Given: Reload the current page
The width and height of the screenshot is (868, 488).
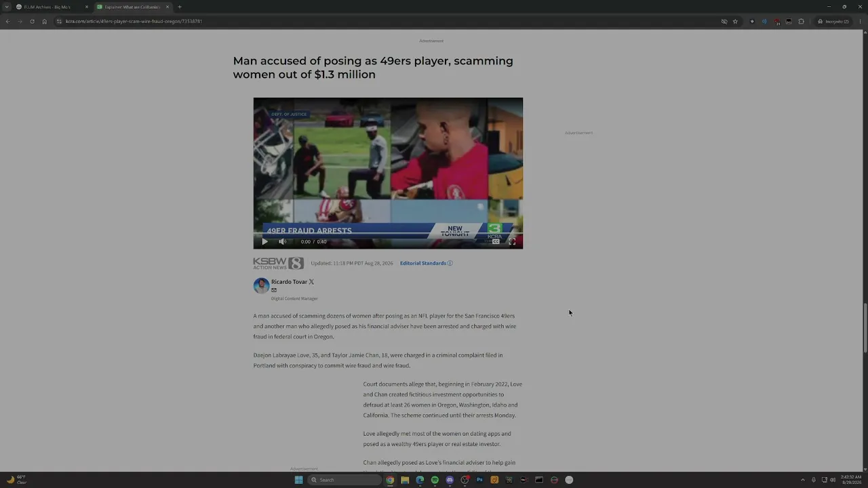Looking at the screenshot, I should click(32, 21).
